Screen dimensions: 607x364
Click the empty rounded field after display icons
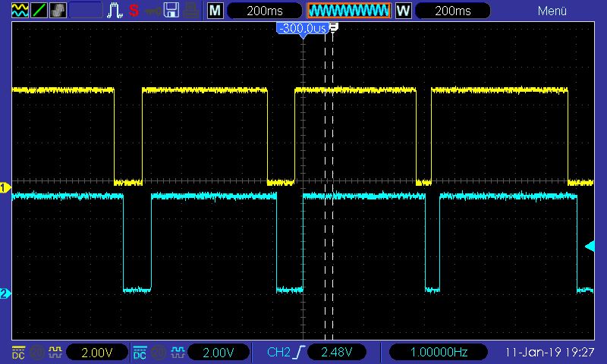[86, 11]
